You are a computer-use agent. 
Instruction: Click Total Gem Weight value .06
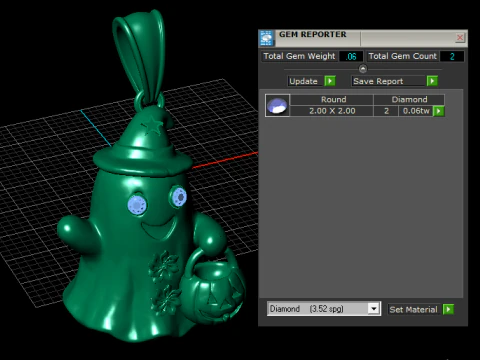tap(351, 56)
